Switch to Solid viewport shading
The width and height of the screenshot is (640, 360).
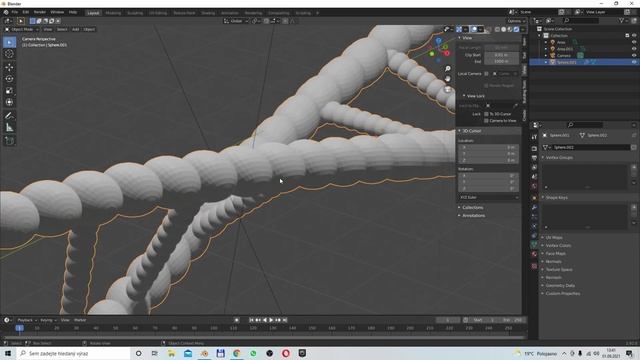(x=504, y=29)
